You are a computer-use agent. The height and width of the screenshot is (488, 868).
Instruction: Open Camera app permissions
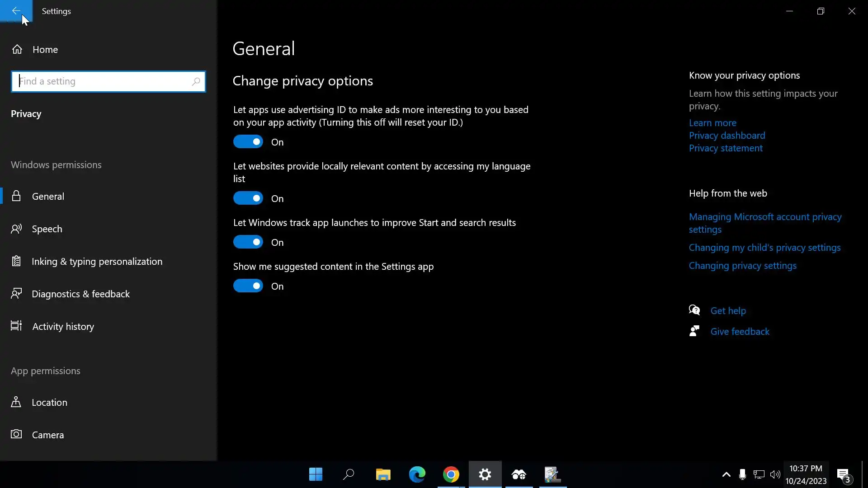(47, 435)
